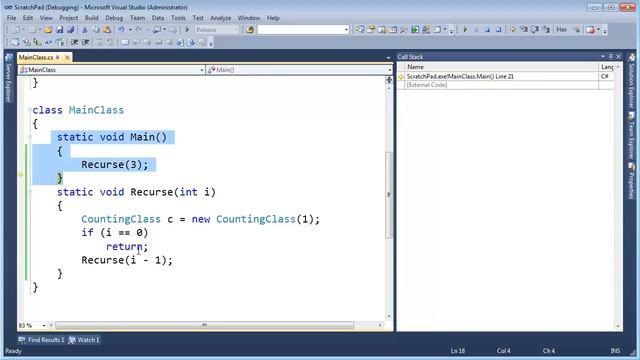Open the Call Stack window position dropdown arrow
Screen dimensions: 640x360
point(603,57)
